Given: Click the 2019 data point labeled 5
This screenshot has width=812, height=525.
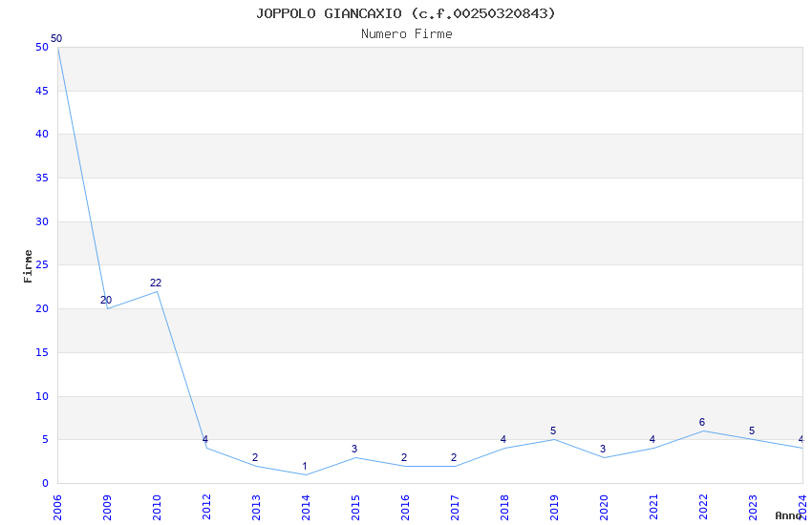Looking at the screenshot, I should (554, 439).
